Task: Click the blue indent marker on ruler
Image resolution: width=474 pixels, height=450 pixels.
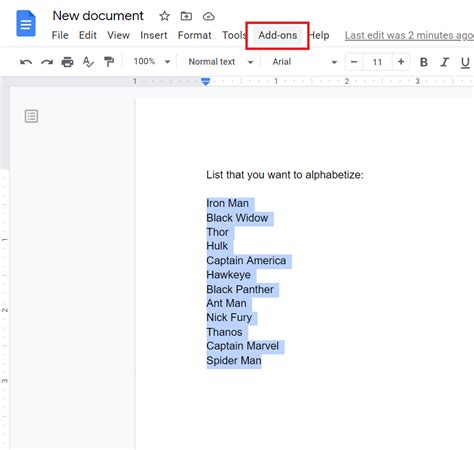Action: 206,81
